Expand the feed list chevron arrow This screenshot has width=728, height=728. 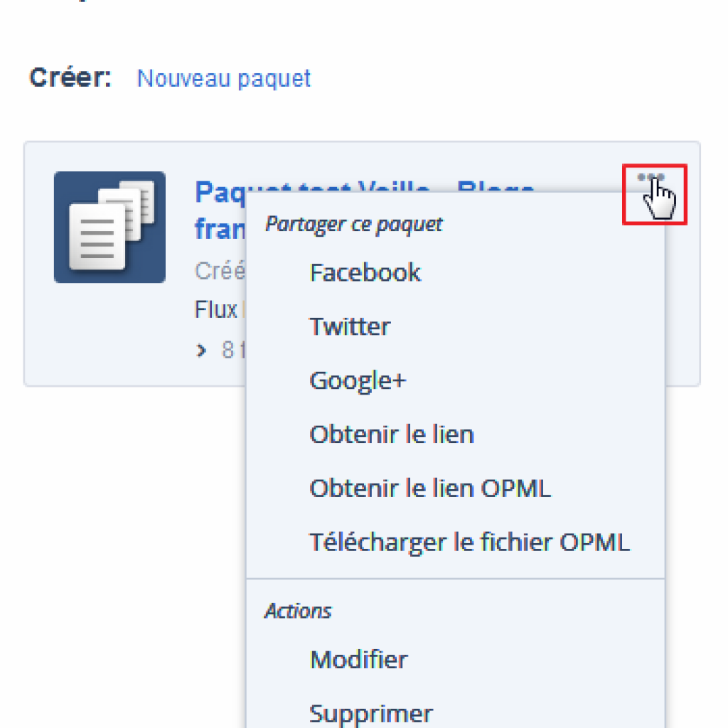coord(201,350)
